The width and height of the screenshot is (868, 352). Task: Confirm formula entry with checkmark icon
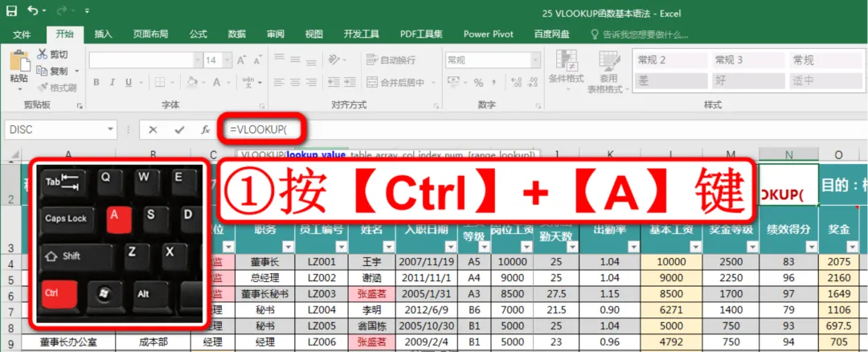pyautogui.click(x=178, y=130)
